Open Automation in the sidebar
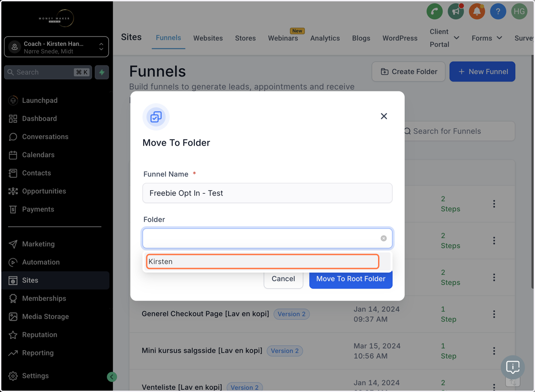The height and width of the screenshot is (392, 535). point(41,262)
